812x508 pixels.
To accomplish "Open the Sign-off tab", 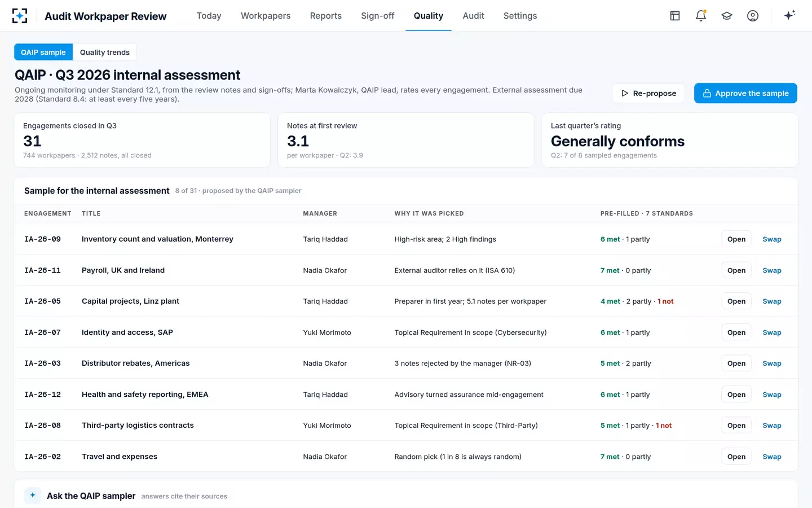I will [x=378, y=16].
